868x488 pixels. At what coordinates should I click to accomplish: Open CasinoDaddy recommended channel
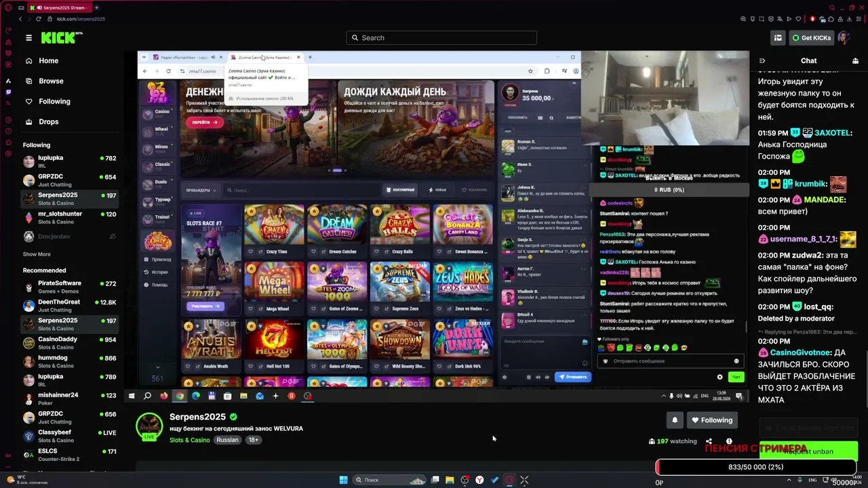tap(69, 343)
